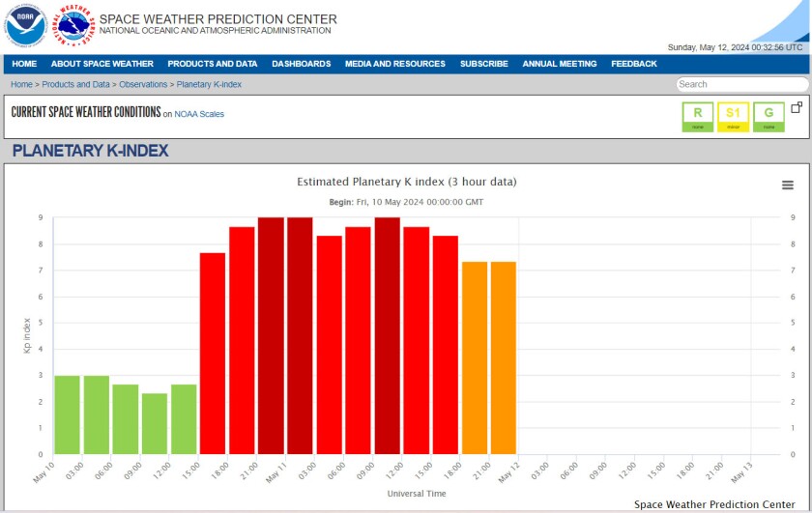Go to the SUBSCRIBE page
812x513 pixels.
point(483,64)
